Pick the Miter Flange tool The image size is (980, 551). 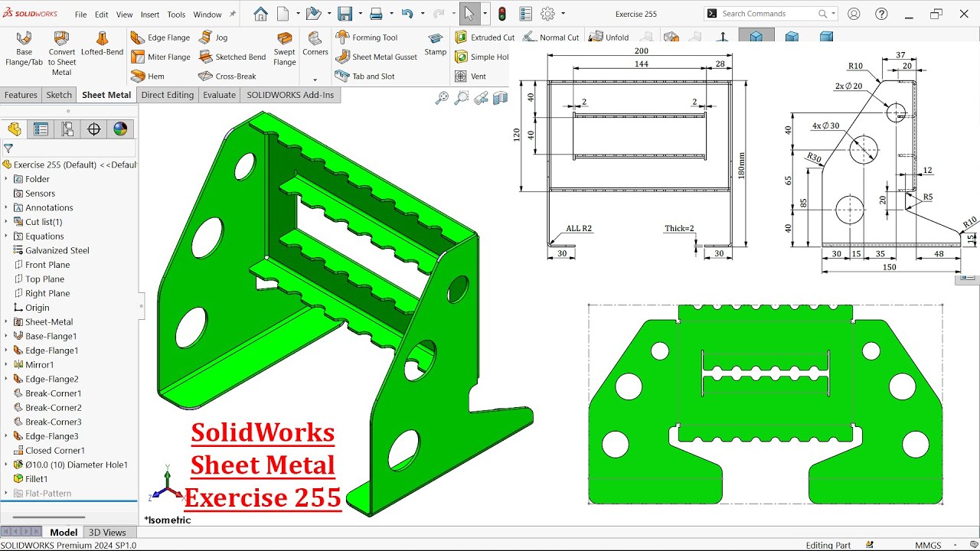pyautogui.click(x=159, y=57)
